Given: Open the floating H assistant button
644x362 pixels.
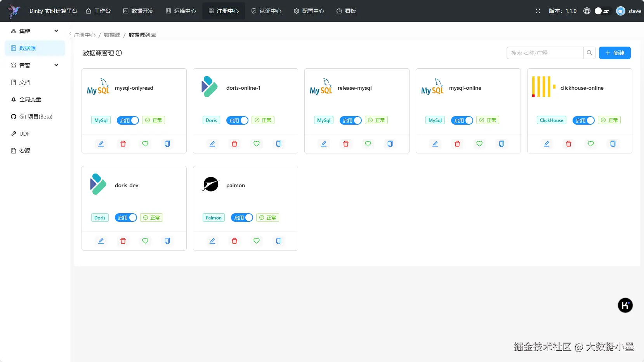Looking at the screenshot, I should point(625,305).
